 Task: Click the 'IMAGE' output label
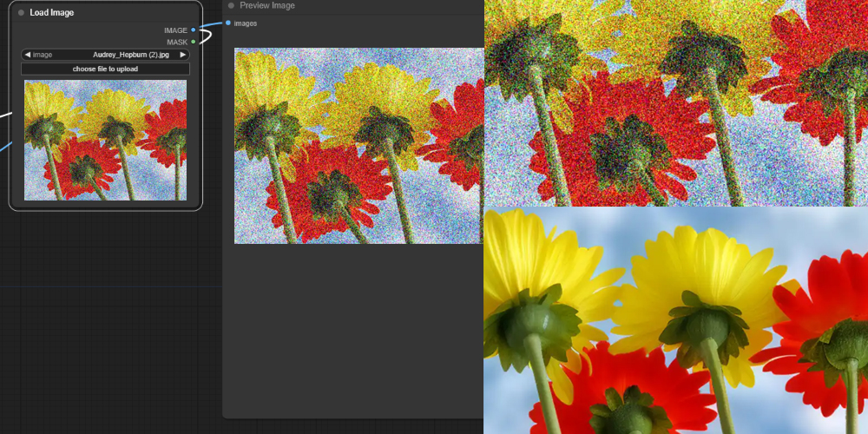175,30
